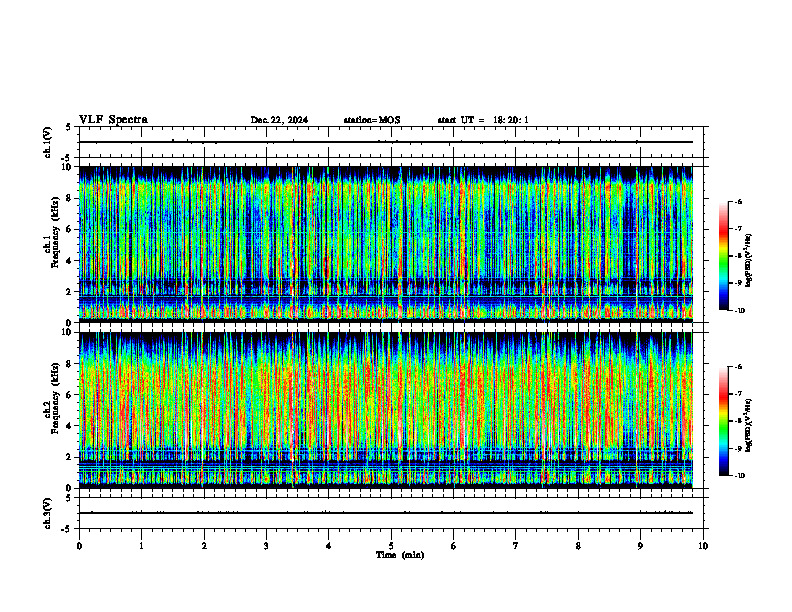Screen dimensions: 792x612
Task: Click the "ch.1(V)" top waveform axis label
Action: tap(48, 142)
